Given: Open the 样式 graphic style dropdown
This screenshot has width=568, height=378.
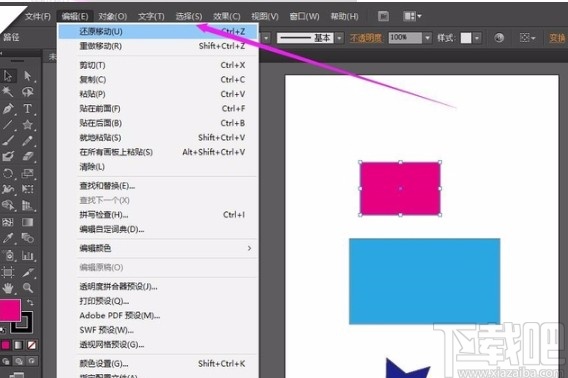Looking at the screenshot, I should [477, 38].
